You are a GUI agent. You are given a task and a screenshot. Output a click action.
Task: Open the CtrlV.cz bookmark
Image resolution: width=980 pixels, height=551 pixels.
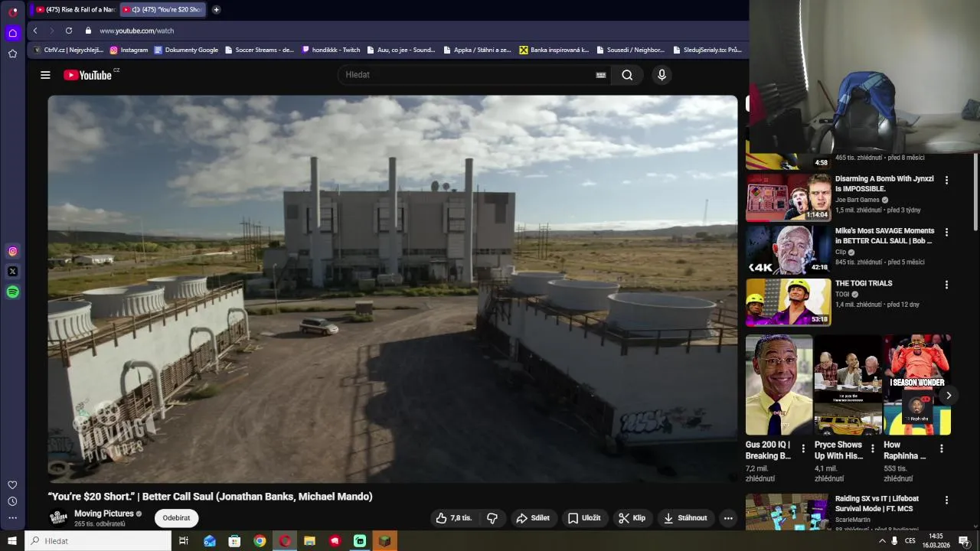click(x=68, y=50)
